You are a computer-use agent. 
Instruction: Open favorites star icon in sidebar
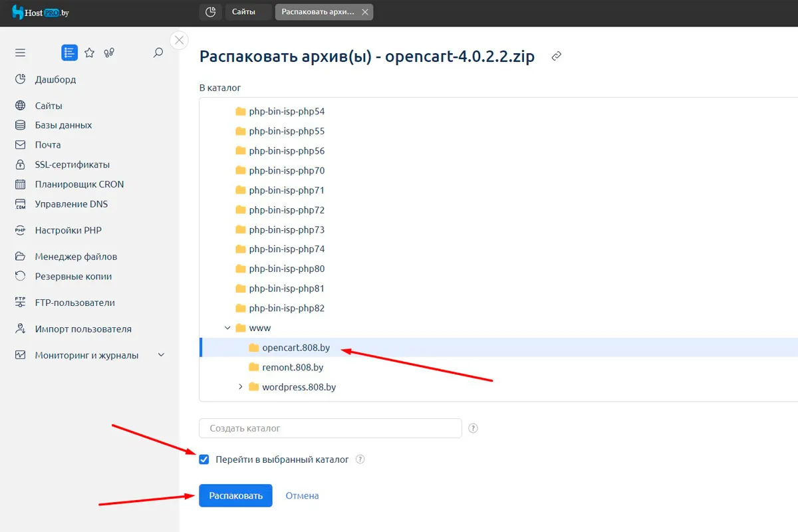coord(90,53)
